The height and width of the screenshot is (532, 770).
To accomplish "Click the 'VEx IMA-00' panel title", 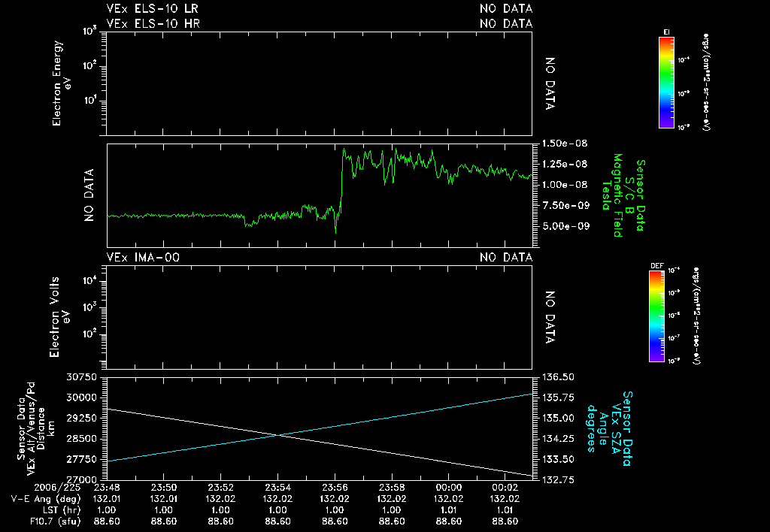I will (x=143, y=257).
